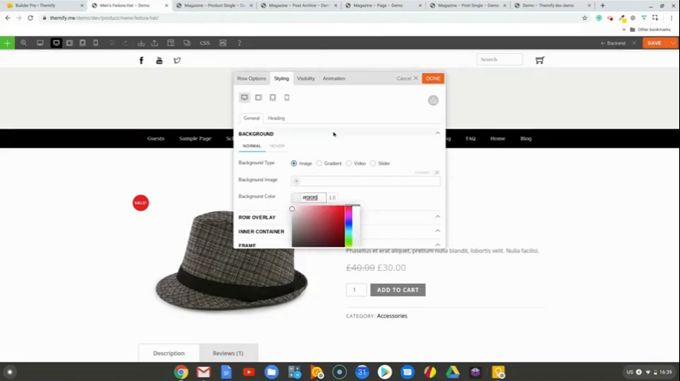Switch to Animation tab
680x381 pixels.
[334, 78]
